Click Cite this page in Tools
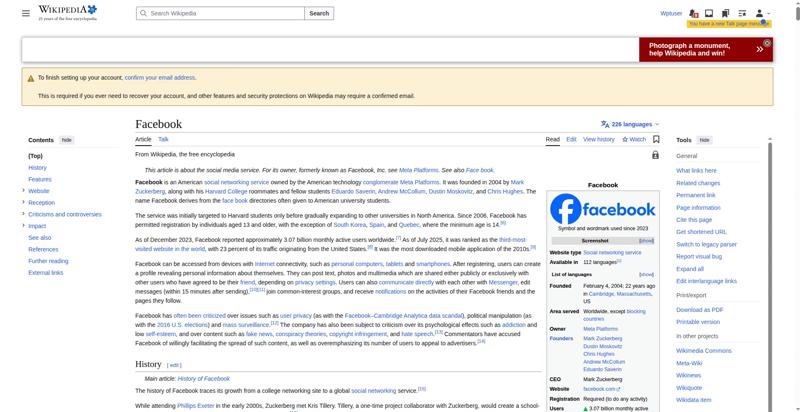The image size is (800, 412). coord(694,220)
